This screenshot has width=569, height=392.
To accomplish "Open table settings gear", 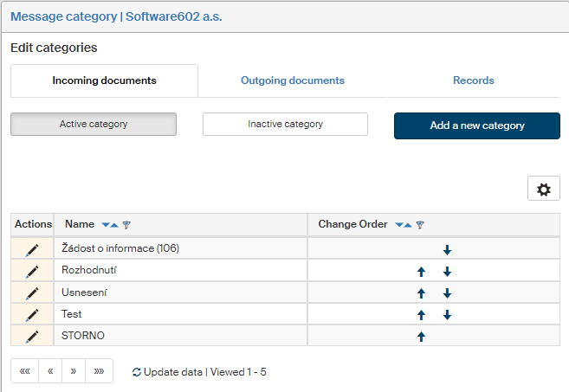I will (544, 189).
